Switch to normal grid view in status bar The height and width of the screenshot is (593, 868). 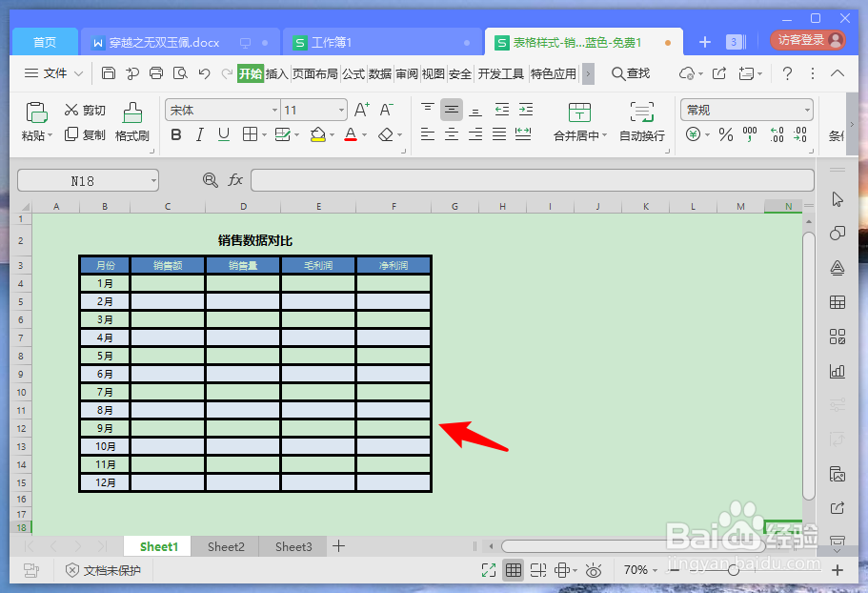coord(514,570)
